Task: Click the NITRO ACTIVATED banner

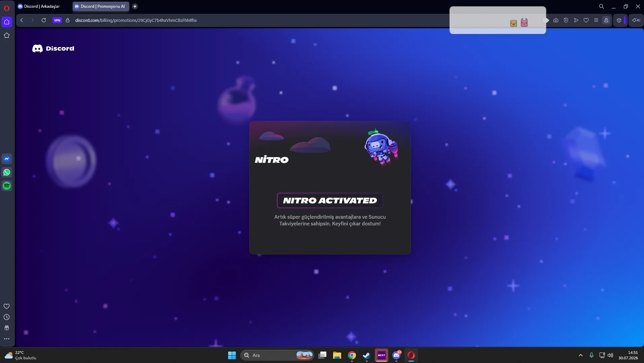Action: [330, 201]
